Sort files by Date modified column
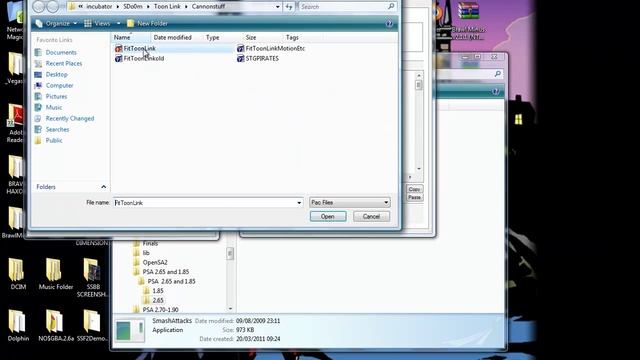This screenshot has height=360, width=640. pyautogui.click(x=172, y=38)
